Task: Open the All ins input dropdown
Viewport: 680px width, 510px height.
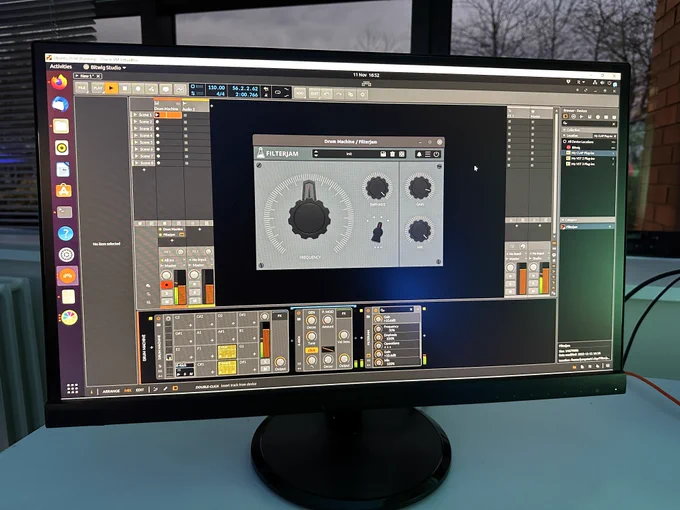Action: click(x=172, y=260)
